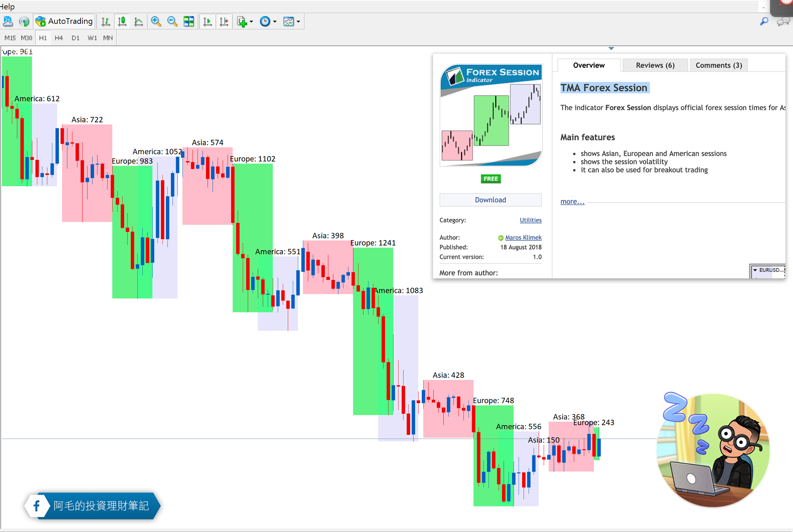Toggle the AutoTrading button

pyautogui.click(x=64, y=21)
